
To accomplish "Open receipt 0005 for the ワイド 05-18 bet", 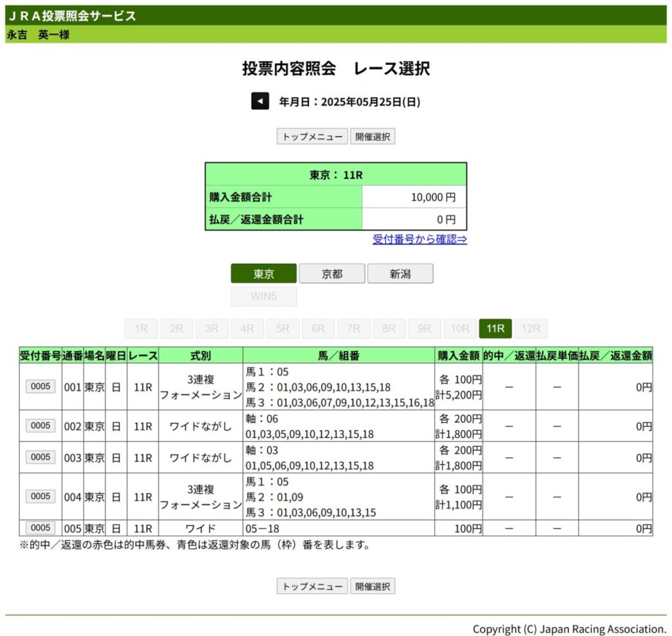I will [41, 528].
